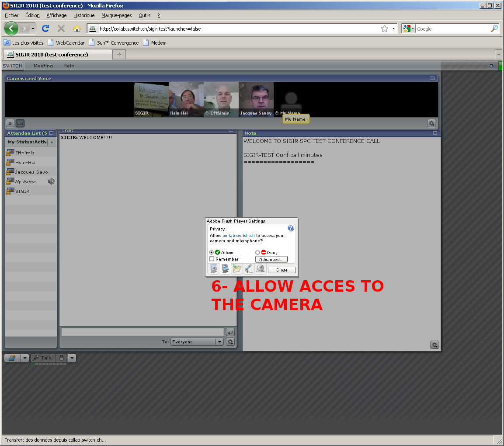Select the Allow radio button
504x446 pixels.
pos(212,252)
